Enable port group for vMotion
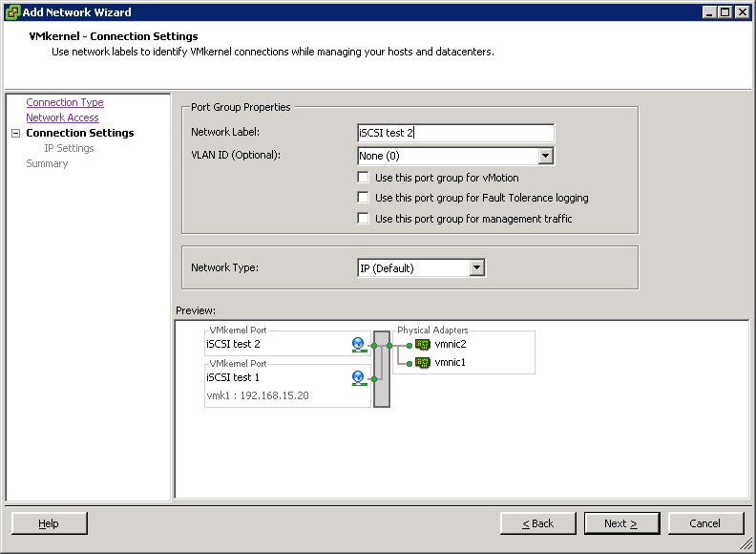The width and height of the screenshot is (756, 554). pos(363,178)
